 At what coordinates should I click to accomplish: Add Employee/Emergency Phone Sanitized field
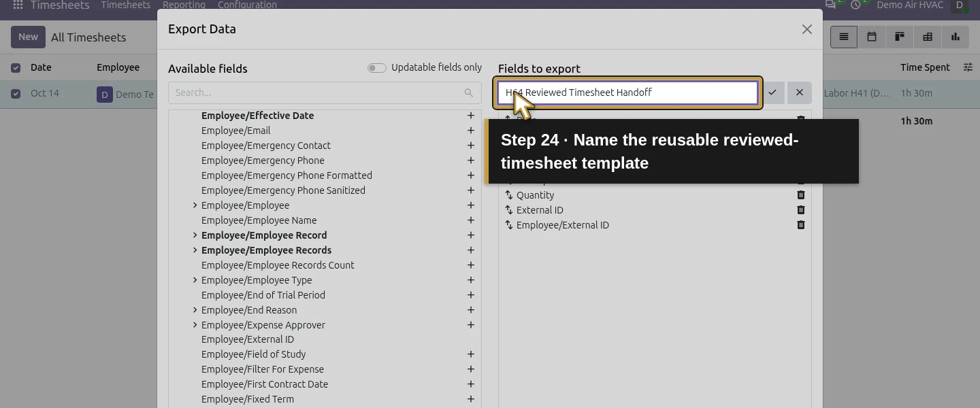click(x=470, y=190)
